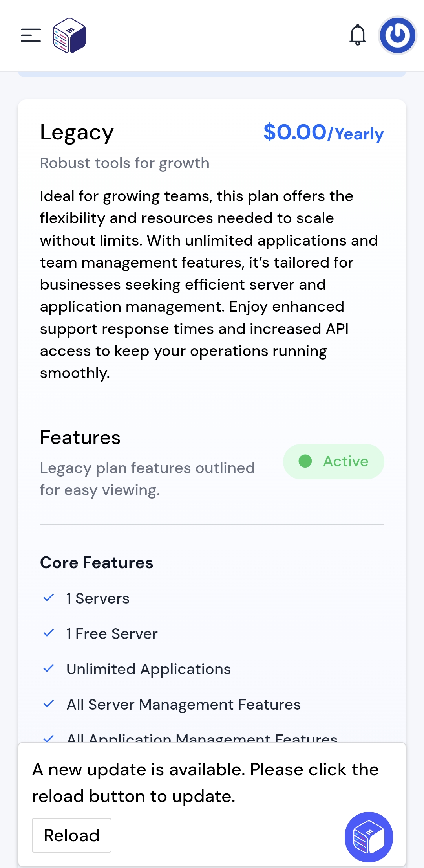Image resolution: width=424 pixels, height=868 pixels.
Task: Select the Legacy plan title
Action: point(77,133)
